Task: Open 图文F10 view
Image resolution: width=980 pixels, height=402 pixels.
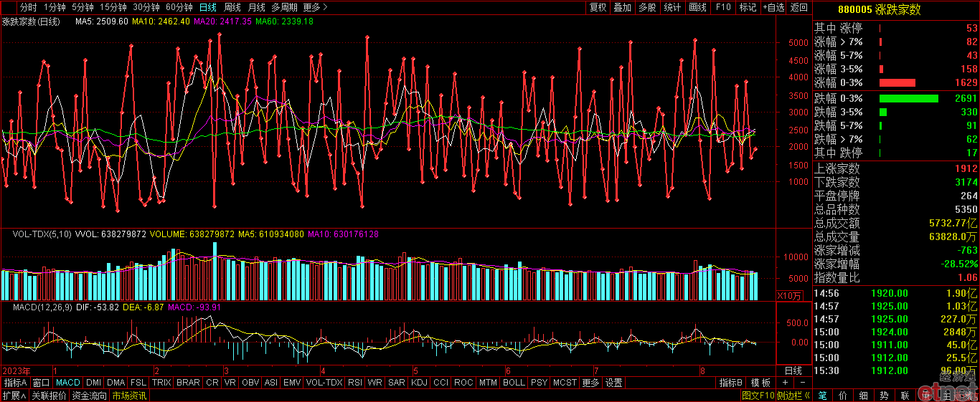Action: click(758, 396)
